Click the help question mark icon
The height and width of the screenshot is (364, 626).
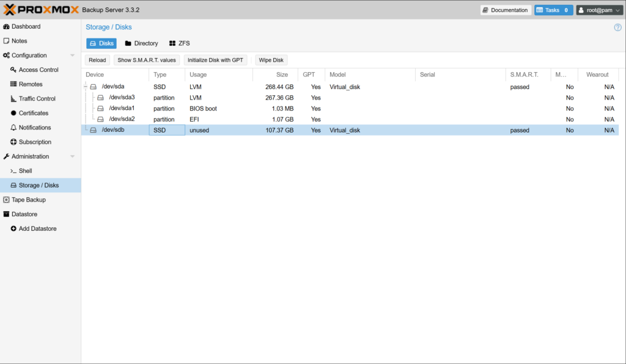coord(617,27)
